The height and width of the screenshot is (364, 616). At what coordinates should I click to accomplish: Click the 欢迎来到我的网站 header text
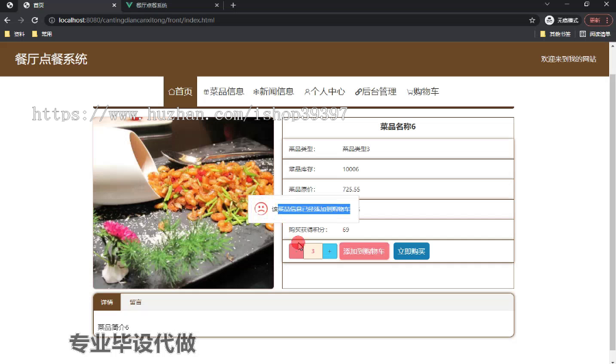tap(569, 59)
